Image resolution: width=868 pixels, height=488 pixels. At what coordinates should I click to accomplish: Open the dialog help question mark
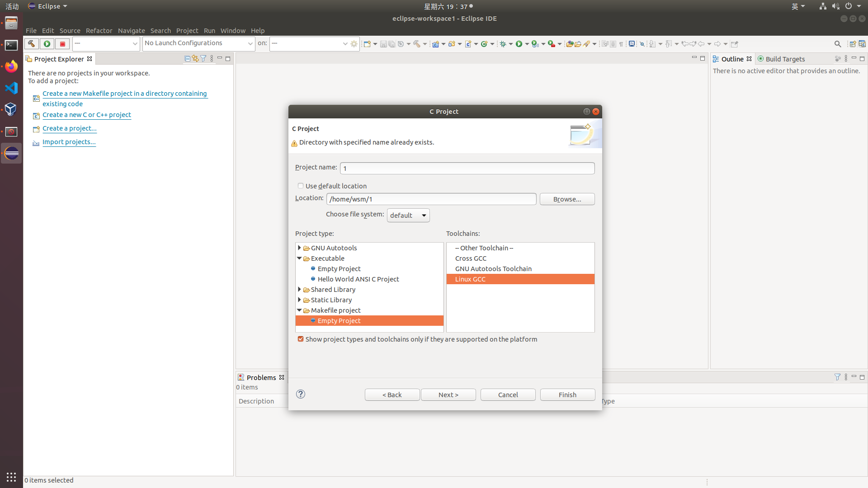[301, 394]
